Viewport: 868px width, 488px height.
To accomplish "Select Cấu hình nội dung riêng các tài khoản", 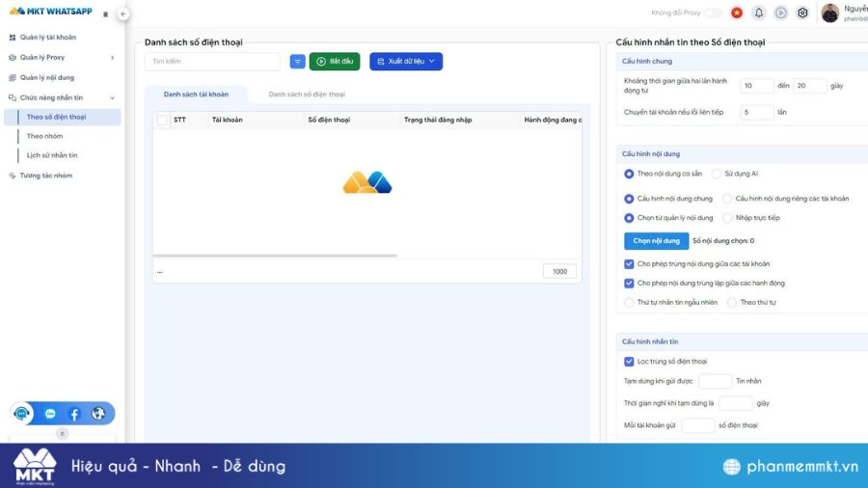I will pyautogui.click(x=727, y=199).
